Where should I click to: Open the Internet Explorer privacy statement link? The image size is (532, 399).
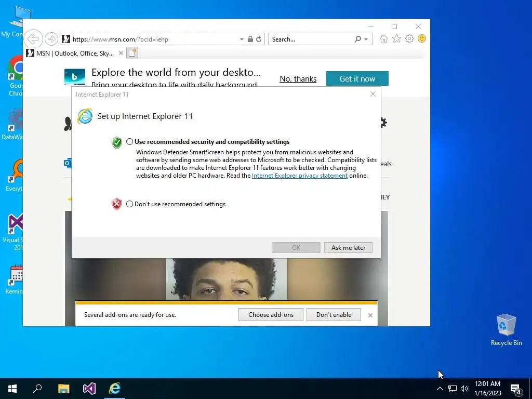(x=300, y=176)
